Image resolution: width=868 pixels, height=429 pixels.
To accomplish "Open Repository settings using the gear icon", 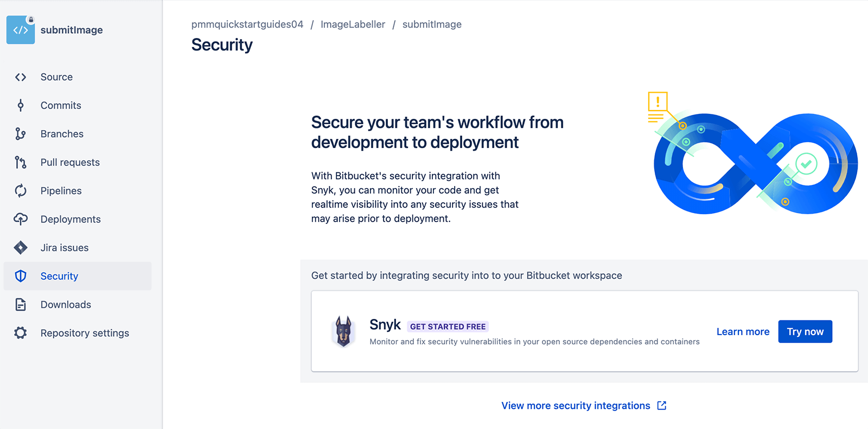I will click(x=20, y=333).
